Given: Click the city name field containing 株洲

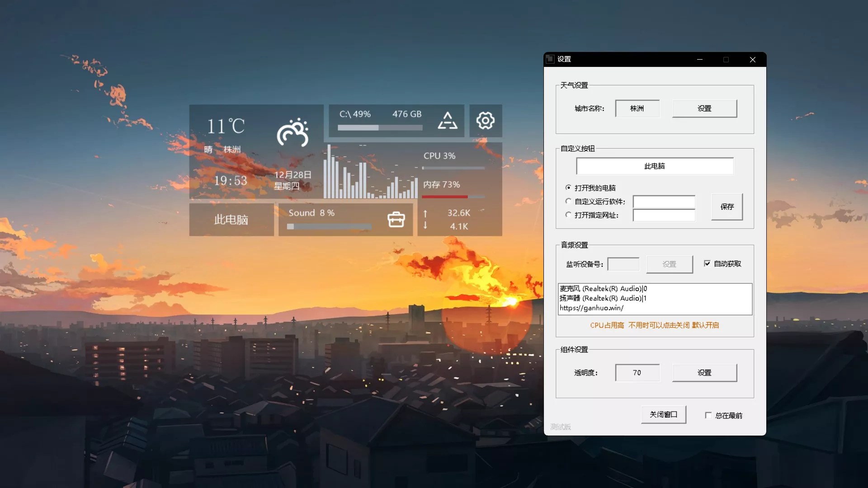Looking at the screenshot, I should (x=637, y=108).
